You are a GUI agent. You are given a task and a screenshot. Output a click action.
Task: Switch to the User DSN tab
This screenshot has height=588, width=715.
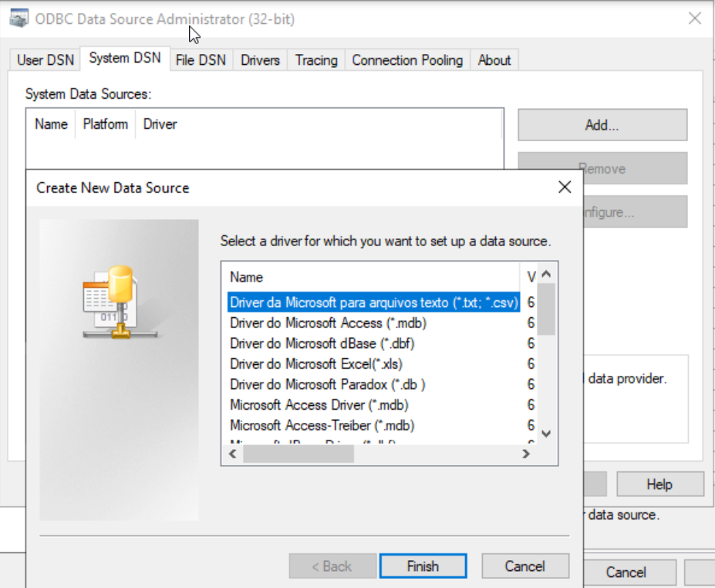tap(46, 59)
